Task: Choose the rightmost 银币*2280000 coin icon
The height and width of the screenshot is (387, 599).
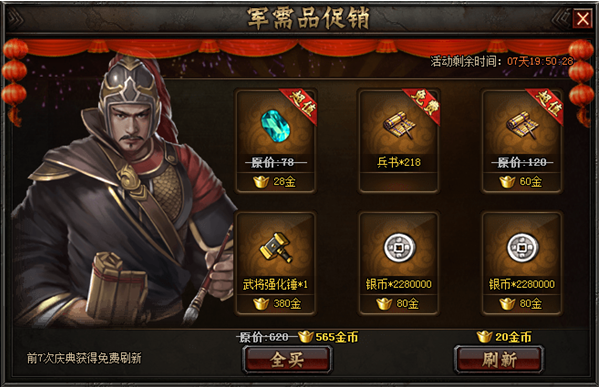Action: [x=522, y=248]
